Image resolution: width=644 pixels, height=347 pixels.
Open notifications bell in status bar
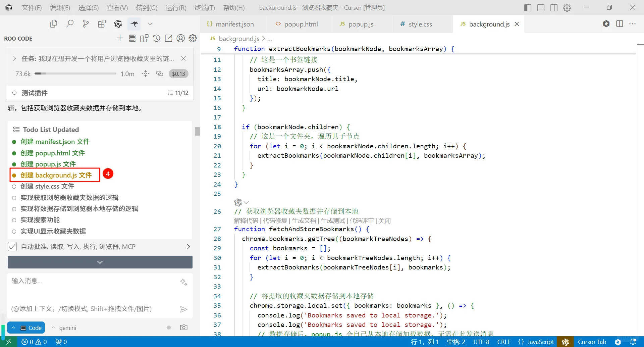coord(633,342)
